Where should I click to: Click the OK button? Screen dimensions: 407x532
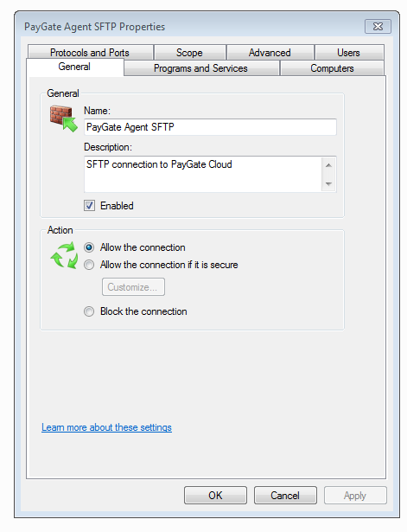coord(215,496)
